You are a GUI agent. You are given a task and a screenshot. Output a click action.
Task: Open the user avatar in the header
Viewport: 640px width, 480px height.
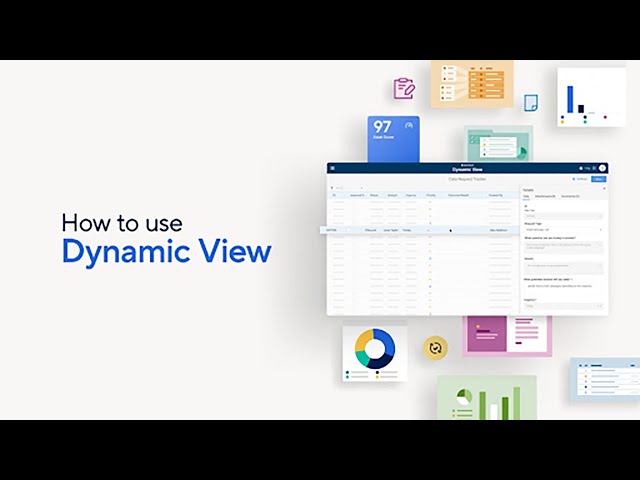(602, 168)
